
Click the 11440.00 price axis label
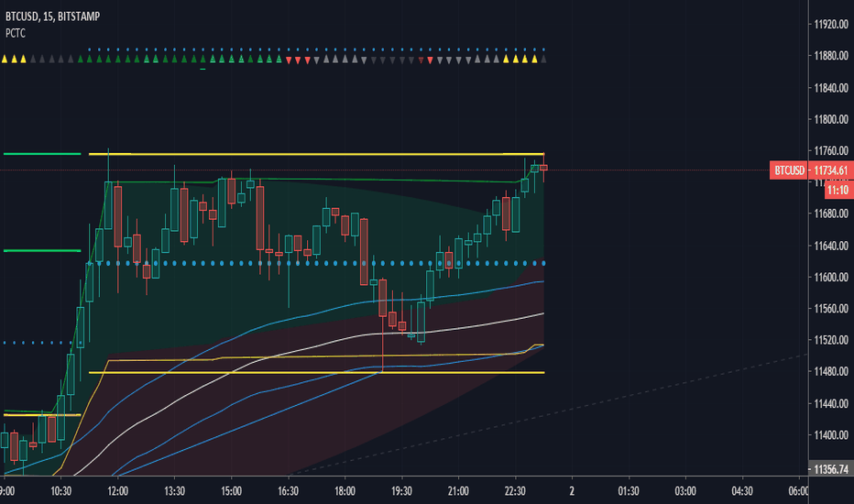click(830, 403)
